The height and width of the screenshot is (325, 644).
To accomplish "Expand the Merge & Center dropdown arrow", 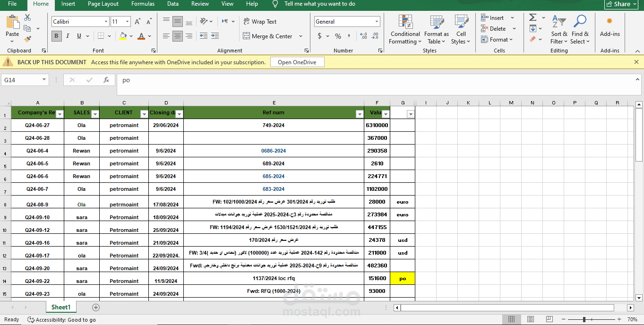I will (x=301, y=36).
